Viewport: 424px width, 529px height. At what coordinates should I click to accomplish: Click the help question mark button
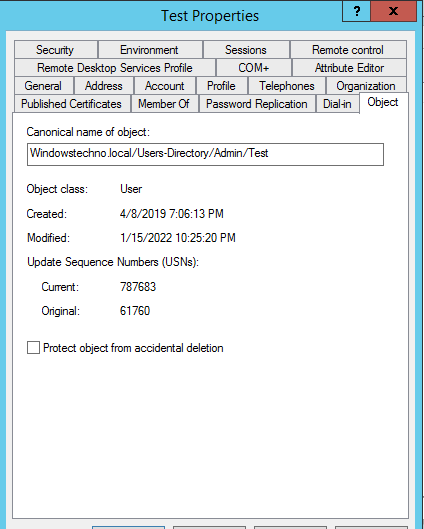coord(356,11)
